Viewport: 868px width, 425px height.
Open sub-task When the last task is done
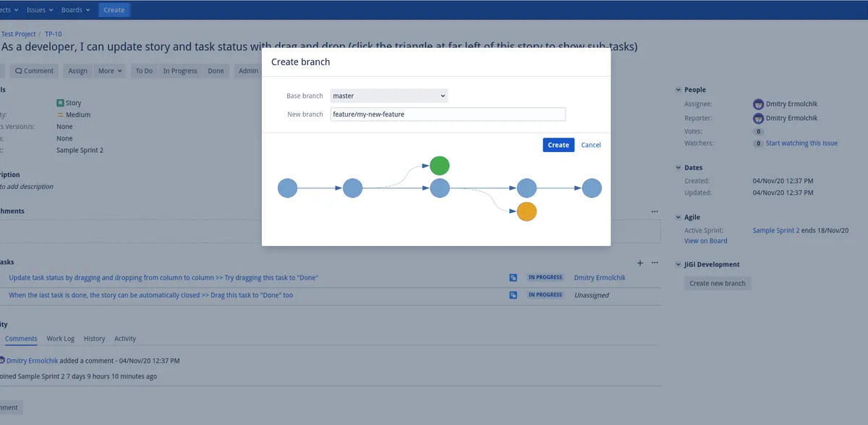coord(150,295)
